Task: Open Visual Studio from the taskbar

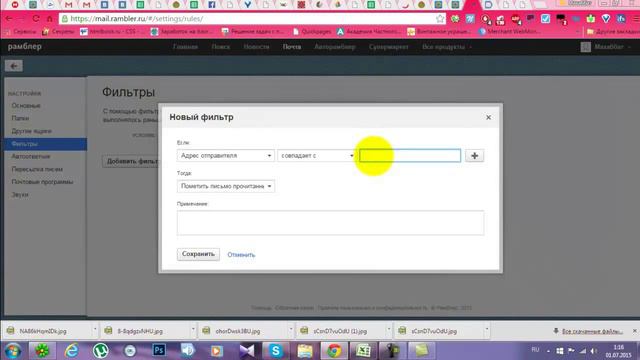Action: click(x=247, y=351)
